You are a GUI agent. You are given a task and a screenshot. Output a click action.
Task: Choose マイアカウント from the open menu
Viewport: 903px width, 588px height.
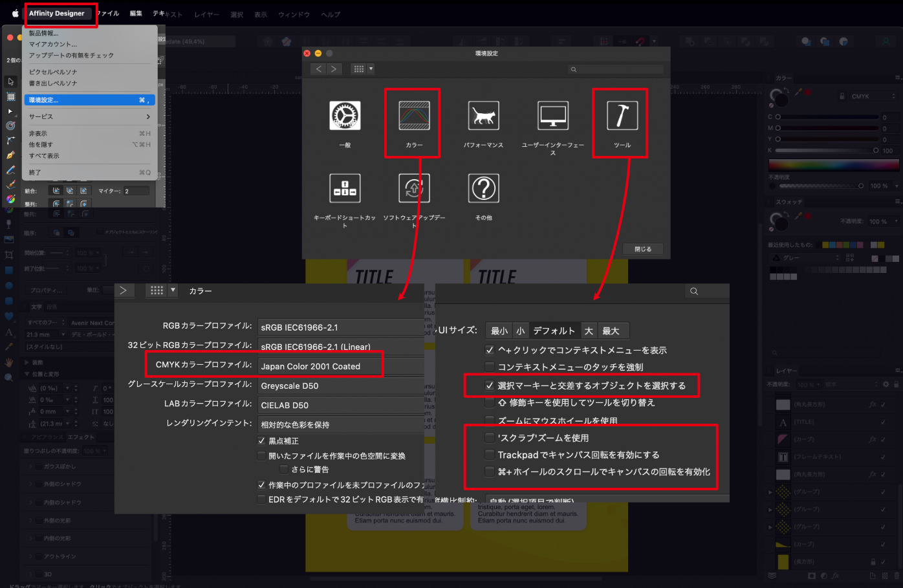52,45
